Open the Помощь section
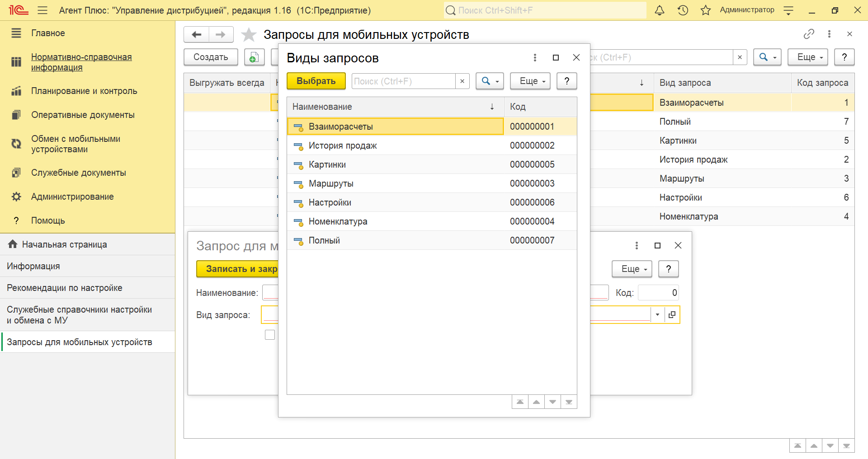The height and width of the screenshot is (459, 868). coord(48,221)
